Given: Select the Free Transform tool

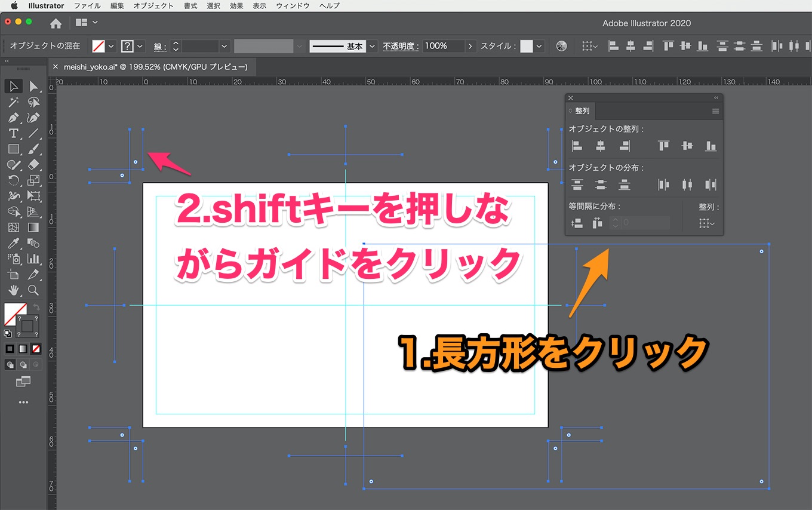Looking at the screenshot, I should [33, 195].
